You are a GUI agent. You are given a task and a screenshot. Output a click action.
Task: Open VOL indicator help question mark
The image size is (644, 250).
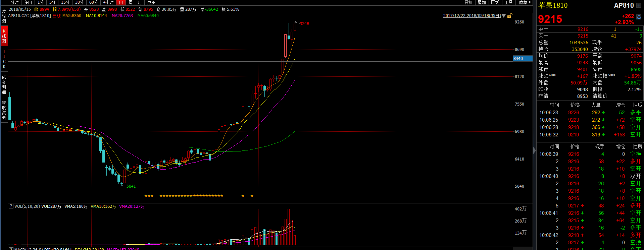tap(11, 206)
